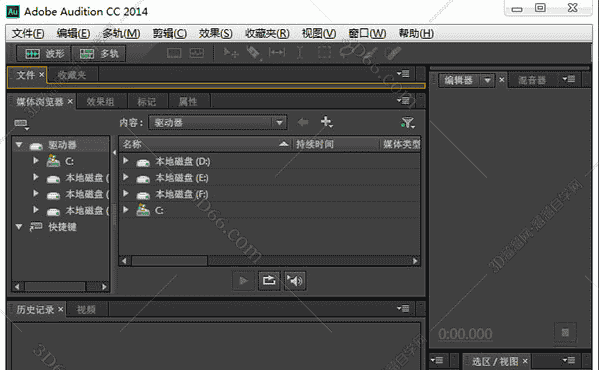The image size is (599, 370).
Task: Open the drives shortcut dropdown icon
Action: pyautogui.click(x=21, y=124)
